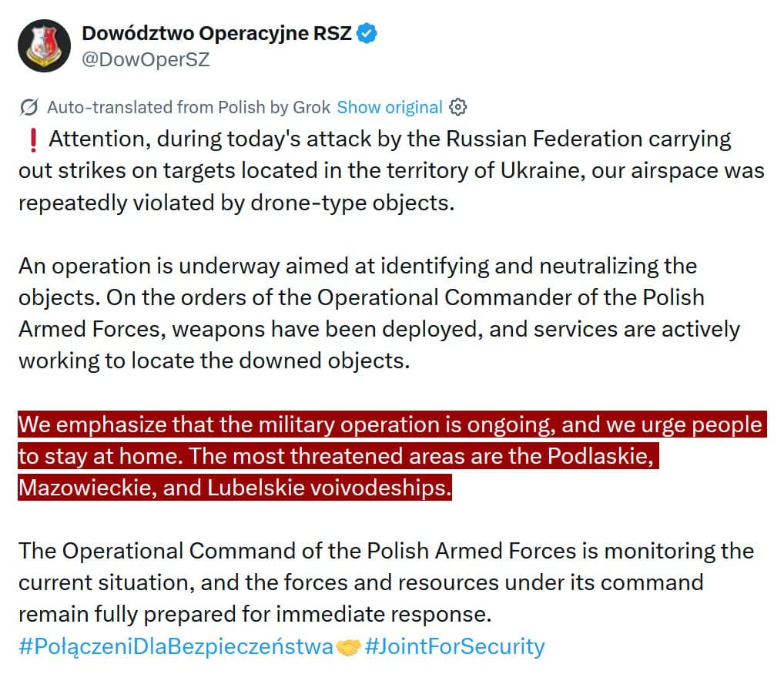Click the blue verified checkmark badge
The image size is (784, 681).
365,33
